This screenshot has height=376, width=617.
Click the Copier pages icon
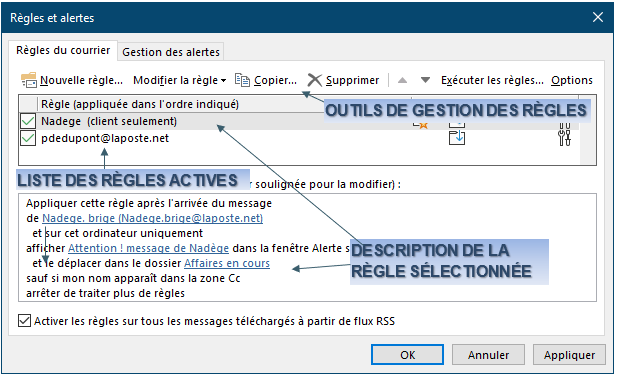(242, 80)
